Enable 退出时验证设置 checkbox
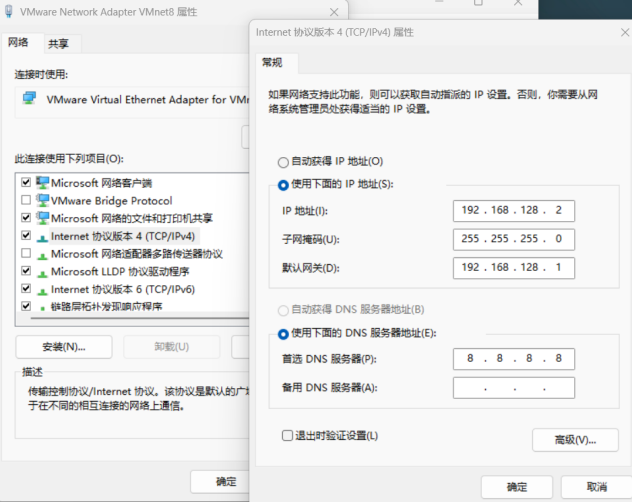 [x=287, y=435]
